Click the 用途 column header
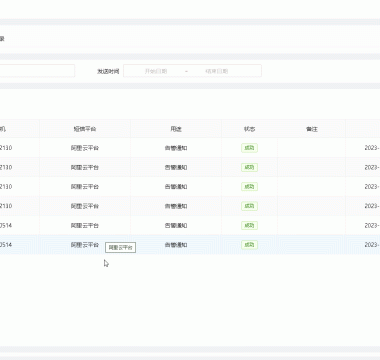380x360 pixels. point(176,129)
